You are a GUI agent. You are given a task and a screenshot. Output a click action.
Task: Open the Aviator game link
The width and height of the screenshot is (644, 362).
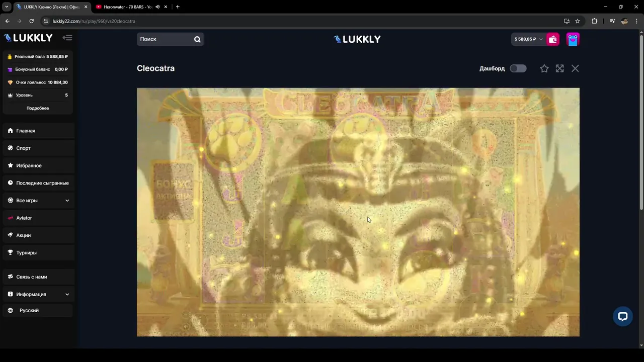(x=39, y=218)
